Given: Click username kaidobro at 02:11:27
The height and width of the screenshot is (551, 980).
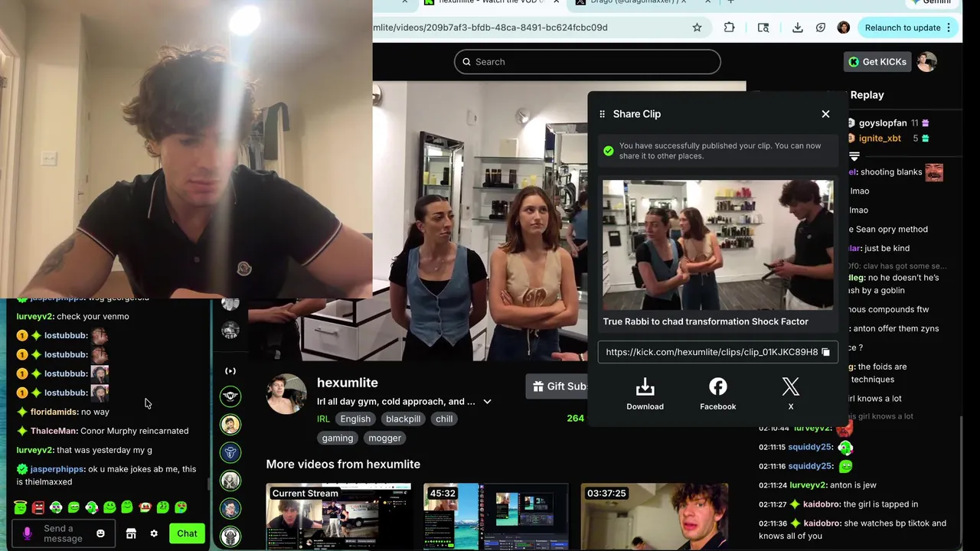Looking at the screenshot, I should point(822,504).
